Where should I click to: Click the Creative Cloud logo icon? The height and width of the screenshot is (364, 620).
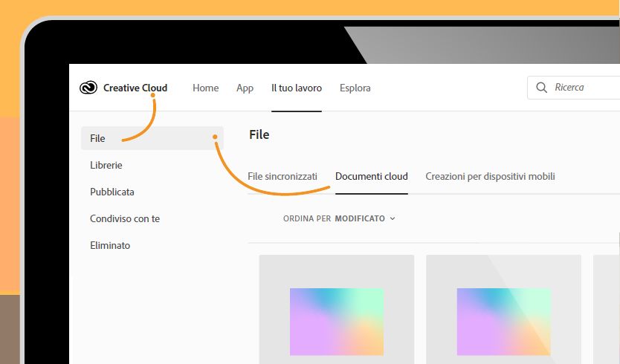[88, 88]
